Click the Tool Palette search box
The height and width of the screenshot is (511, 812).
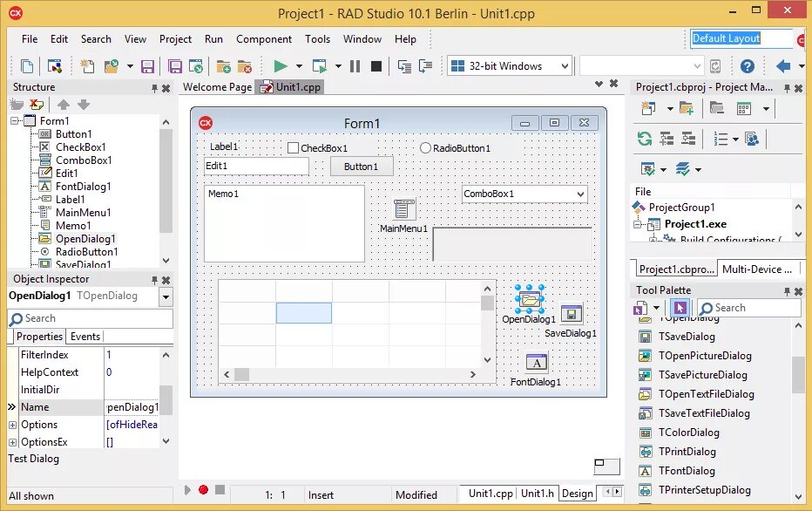(748, 308)
